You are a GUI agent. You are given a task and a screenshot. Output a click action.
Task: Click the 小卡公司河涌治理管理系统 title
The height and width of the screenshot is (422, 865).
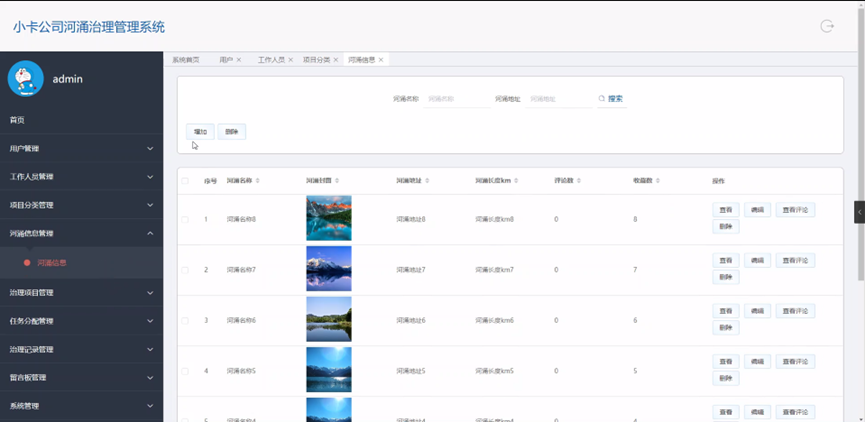(89, 27)
